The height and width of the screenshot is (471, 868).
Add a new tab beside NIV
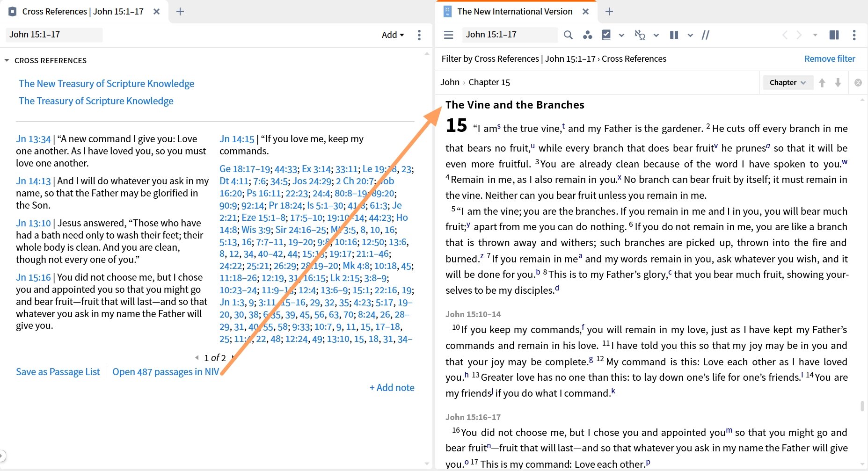click(609, 11)
